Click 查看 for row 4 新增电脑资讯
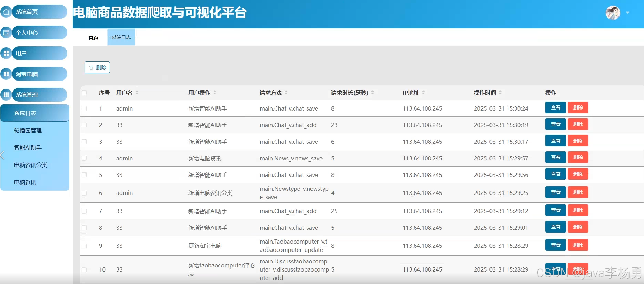 point(555,157)
